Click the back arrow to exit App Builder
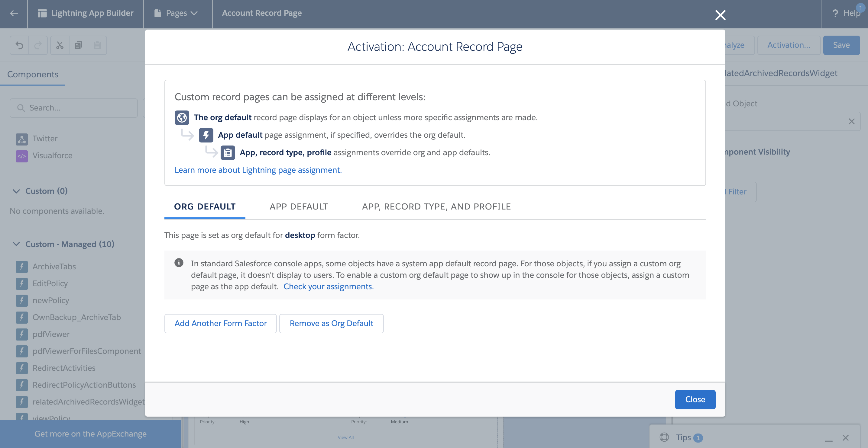The image size is (868, 448). pos(14,13)
